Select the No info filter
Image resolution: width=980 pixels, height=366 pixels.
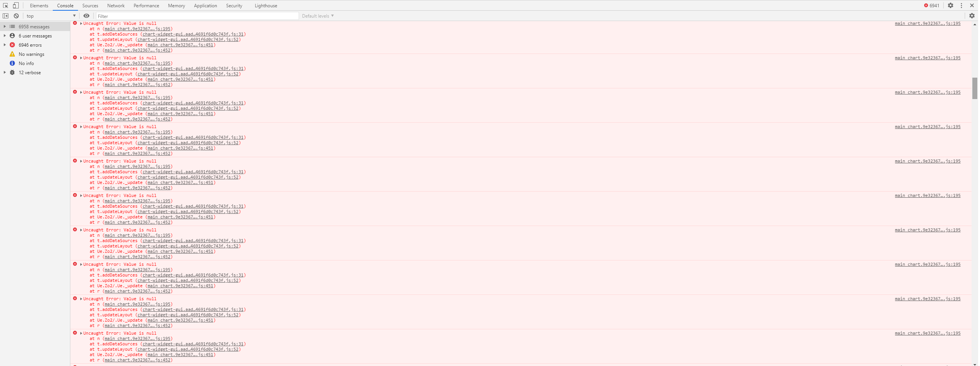tap(26, 63)
